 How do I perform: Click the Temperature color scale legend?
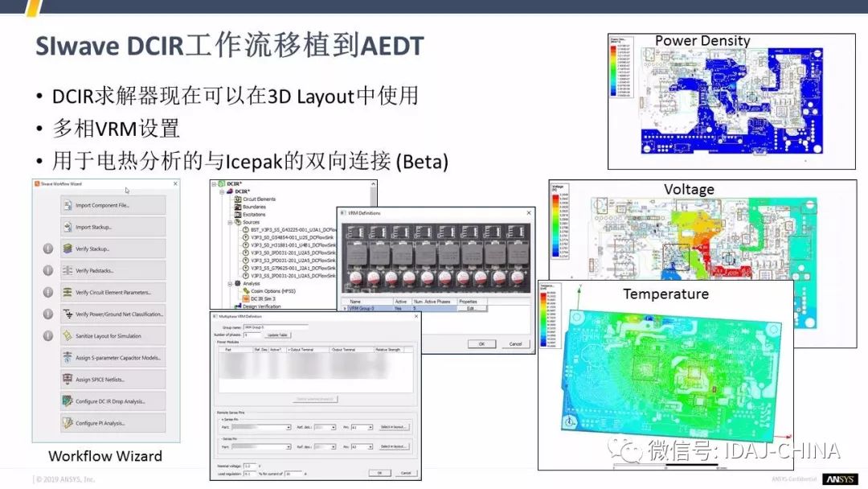click(x=551, y=316)
